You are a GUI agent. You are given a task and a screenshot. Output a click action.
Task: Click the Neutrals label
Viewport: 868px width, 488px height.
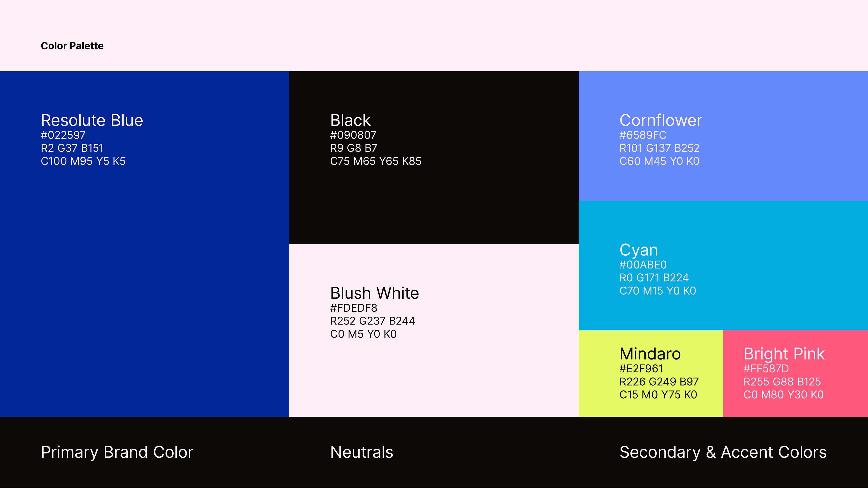tap(362, 452)
